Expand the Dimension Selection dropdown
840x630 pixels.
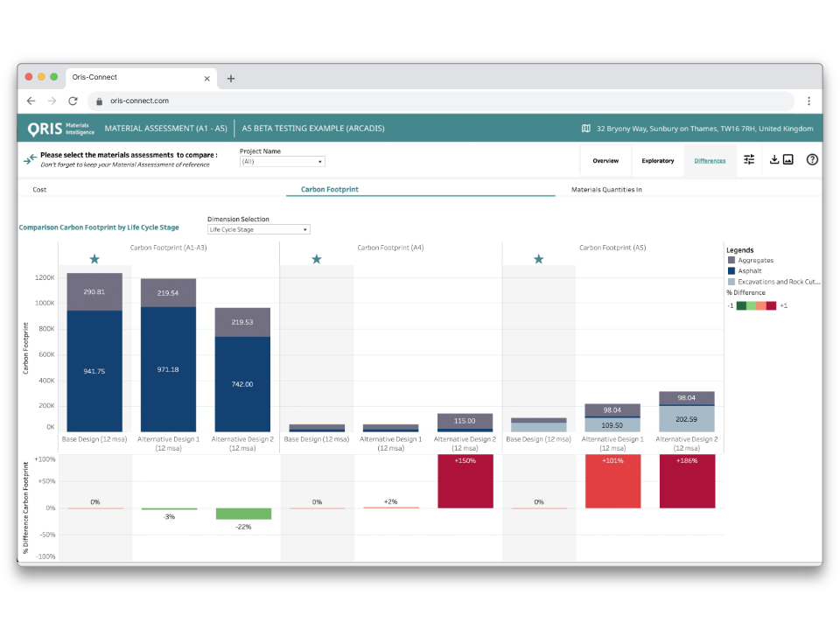[259, 230]
